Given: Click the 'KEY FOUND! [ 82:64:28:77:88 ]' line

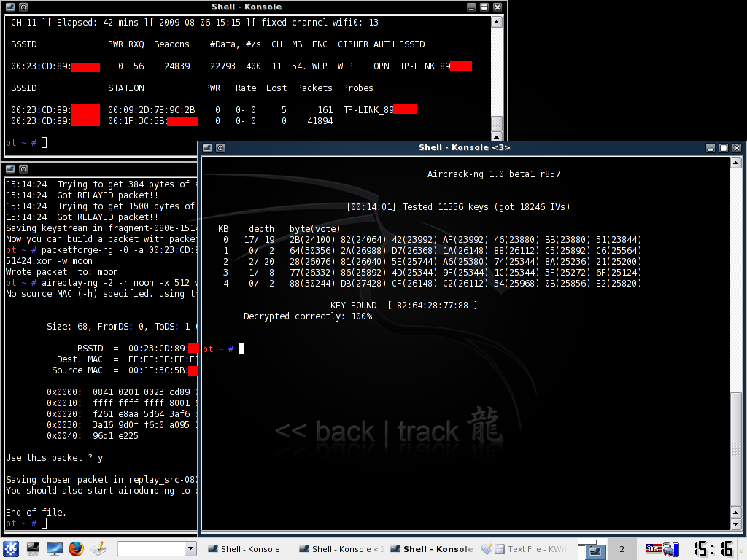Looking at the screenshot, I should point(404,306).
